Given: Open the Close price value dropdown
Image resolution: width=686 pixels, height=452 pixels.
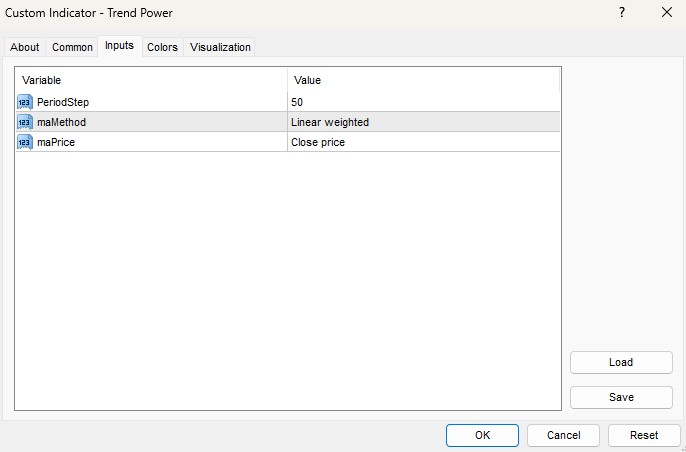Looking at the screenshot, I should pyautogui.click(x=422, y=142).
